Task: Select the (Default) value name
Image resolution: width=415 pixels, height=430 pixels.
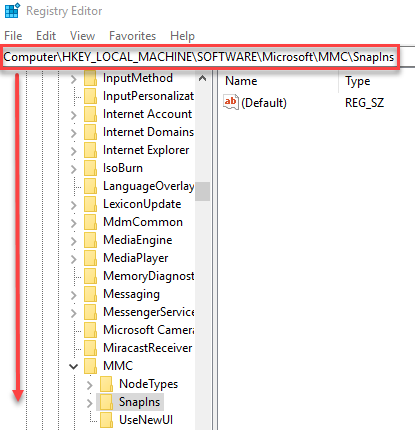Action: (x=264, y=103)
